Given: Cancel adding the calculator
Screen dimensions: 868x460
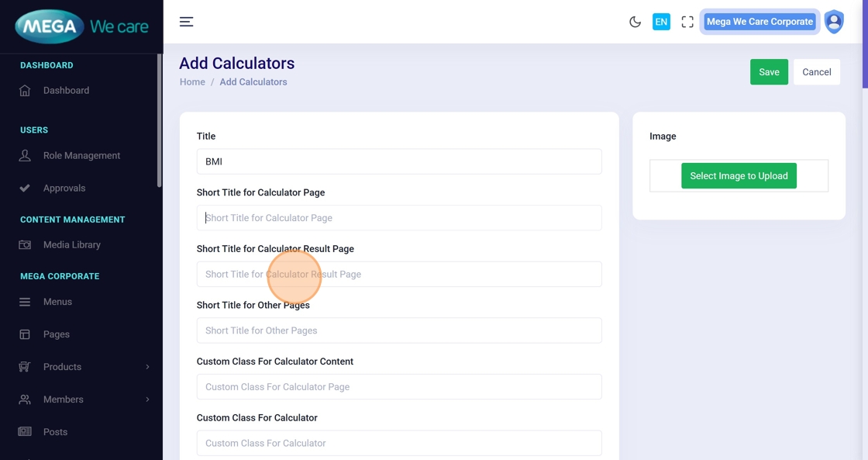Looking at the screenshot, I should point(817,72).
